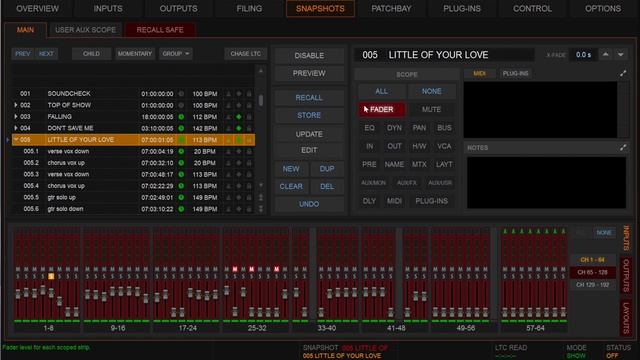Click the green timecode indicator on the FALLING row
Viewport: 640px width, 360px height.
(181, 117)
